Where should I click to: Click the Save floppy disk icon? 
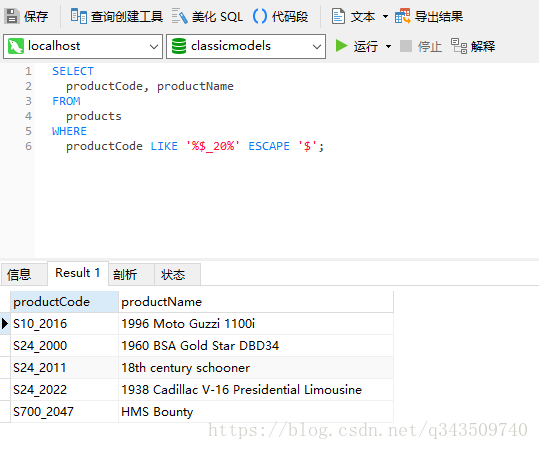pyautogui.click(x=12, y=16)
